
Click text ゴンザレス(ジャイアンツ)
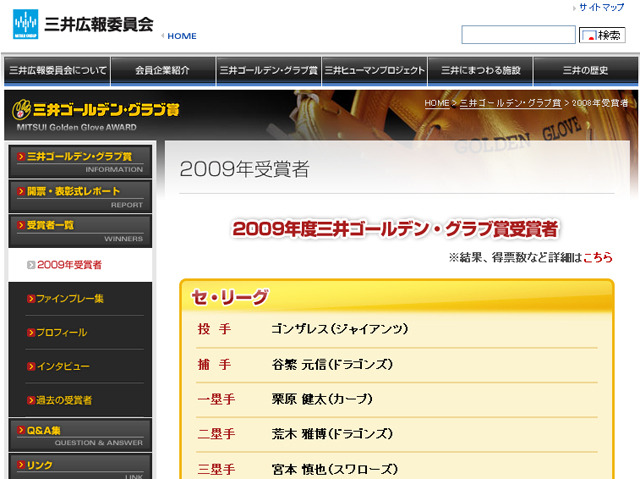tap(340, 329)
